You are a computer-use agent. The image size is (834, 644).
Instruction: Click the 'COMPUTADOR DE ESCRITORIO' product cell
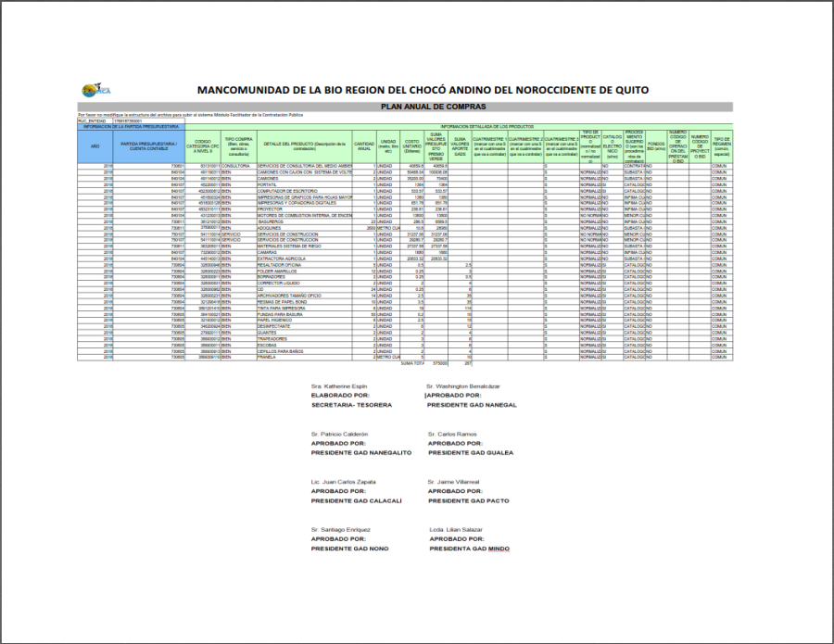(x=305, y=192)
